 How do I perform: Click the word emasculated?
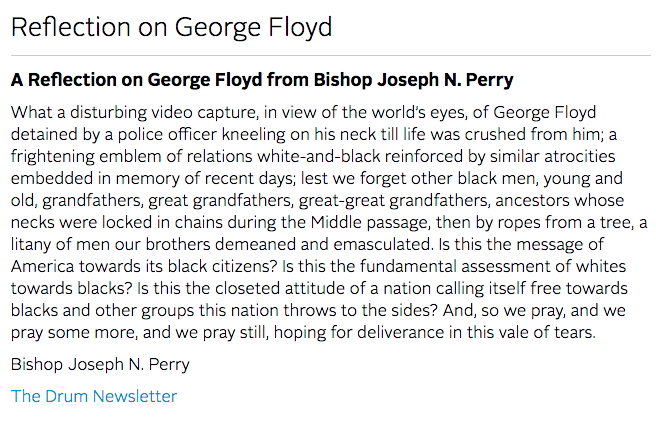pos(383,244)
